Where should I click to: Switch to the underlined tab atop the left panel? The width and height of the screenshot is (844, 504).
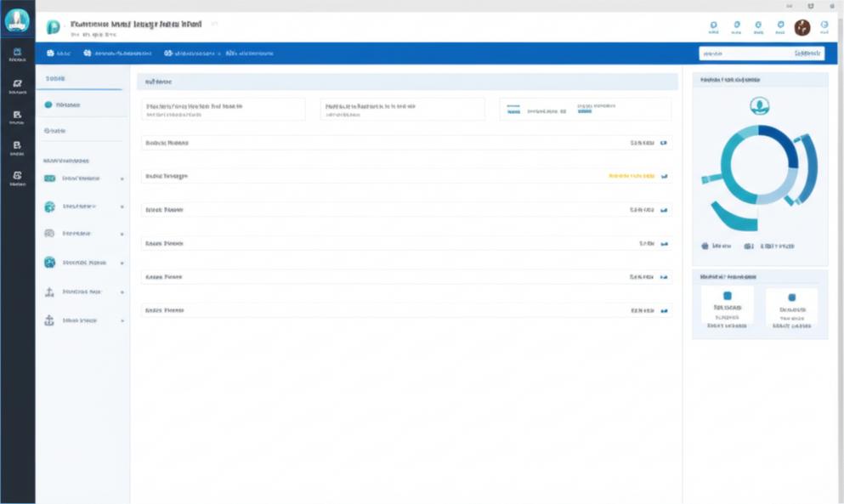pos(56,78)
